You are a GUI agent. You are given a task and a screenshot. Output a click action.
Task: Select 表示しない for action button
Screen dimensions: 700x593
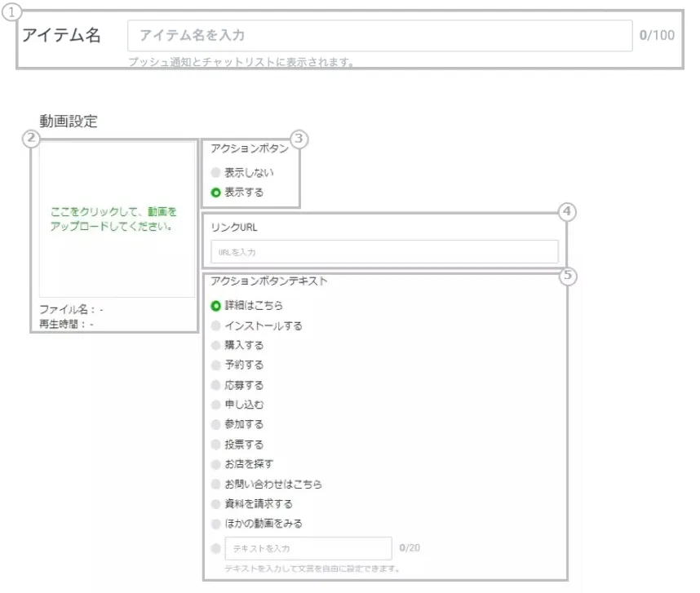coord(216,173)
